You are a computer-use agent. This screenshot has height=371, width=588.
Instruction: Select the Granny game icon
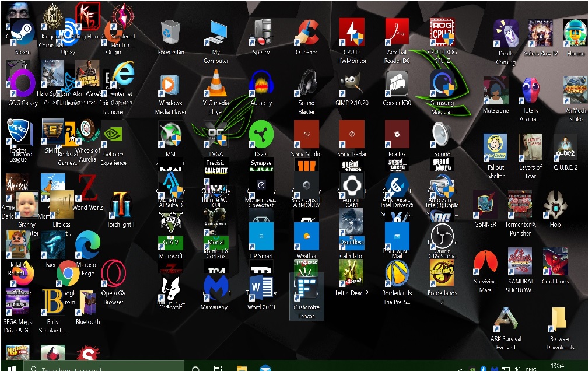click(27, 205)
